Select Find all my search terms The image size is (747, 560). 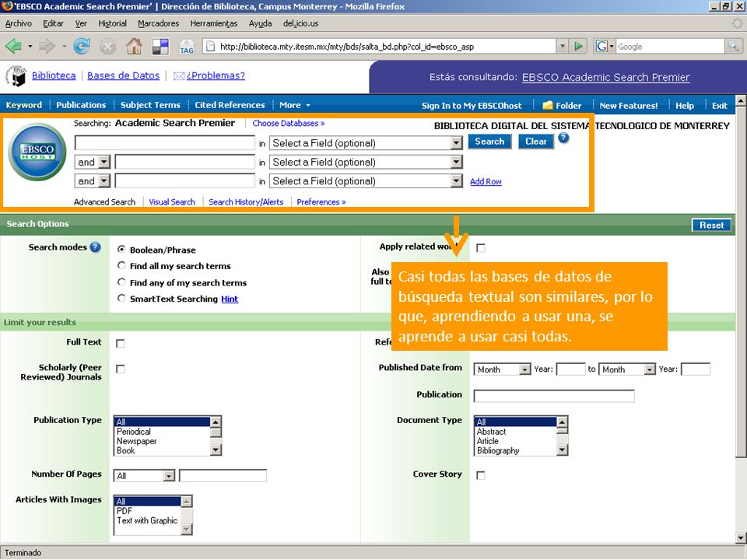[121, 265]
